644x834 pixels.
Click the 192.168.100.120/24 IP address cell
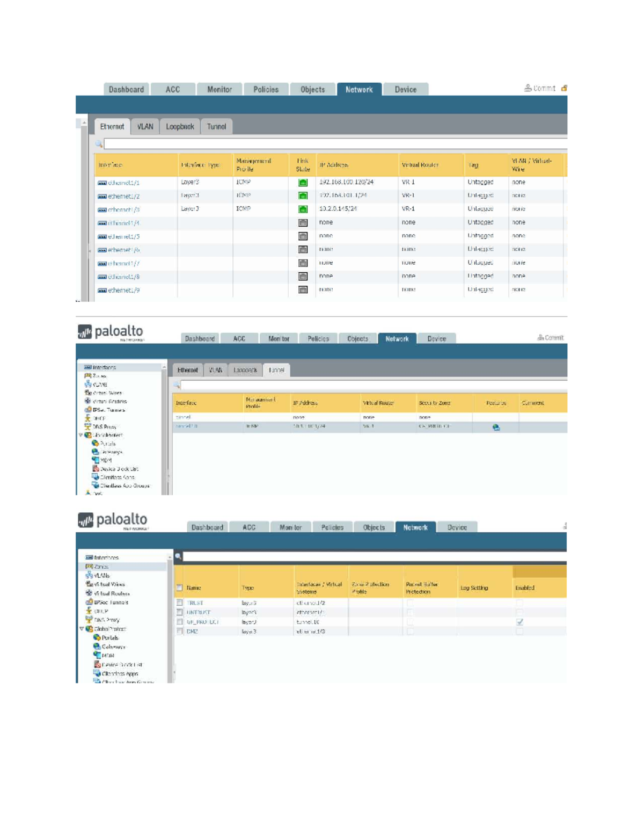pyautogui.click(x=346, y=183)
